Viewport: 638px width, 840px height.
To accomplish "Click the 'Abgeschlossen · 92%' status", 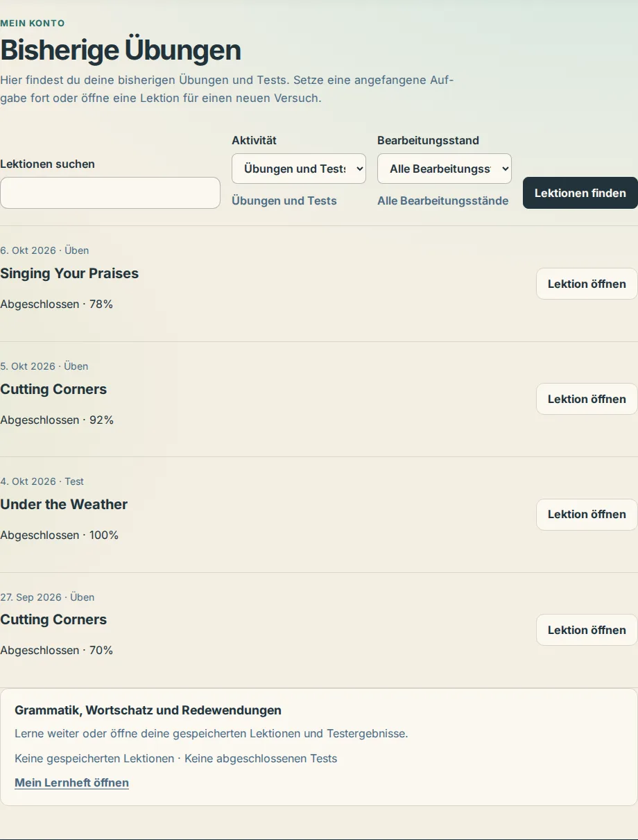I will click(x=57, y=420).
